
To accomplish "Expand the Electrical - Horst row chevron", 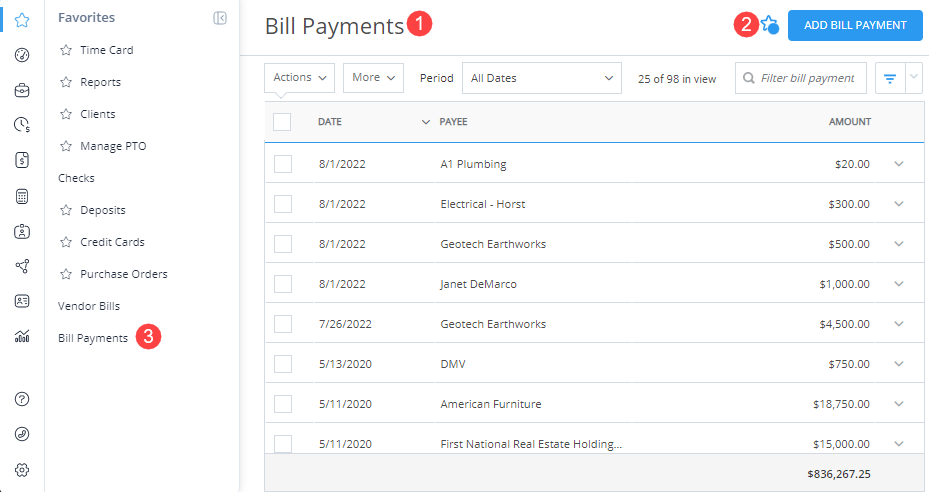I will point(899,204).
